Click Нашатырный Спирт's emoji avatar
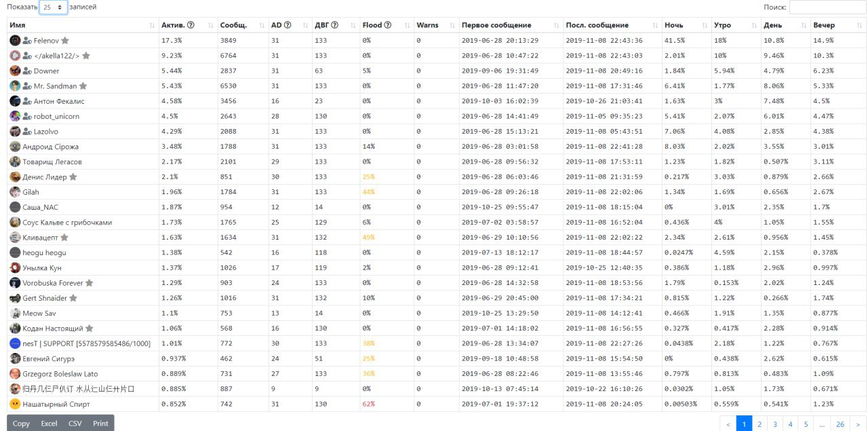The height and width of the screenshot is (431, 868). coord(15,403)
